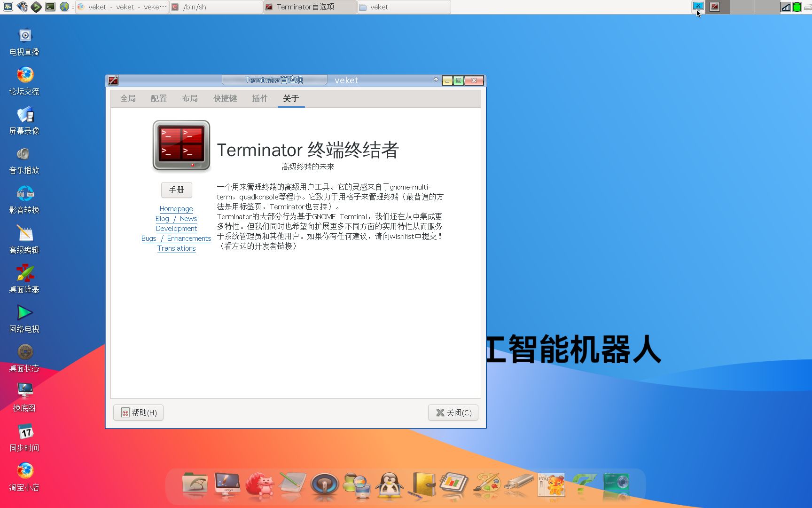Click the 关闭(C) close button
This screenshot has height=508, width=812.
[x=453, y=413]
